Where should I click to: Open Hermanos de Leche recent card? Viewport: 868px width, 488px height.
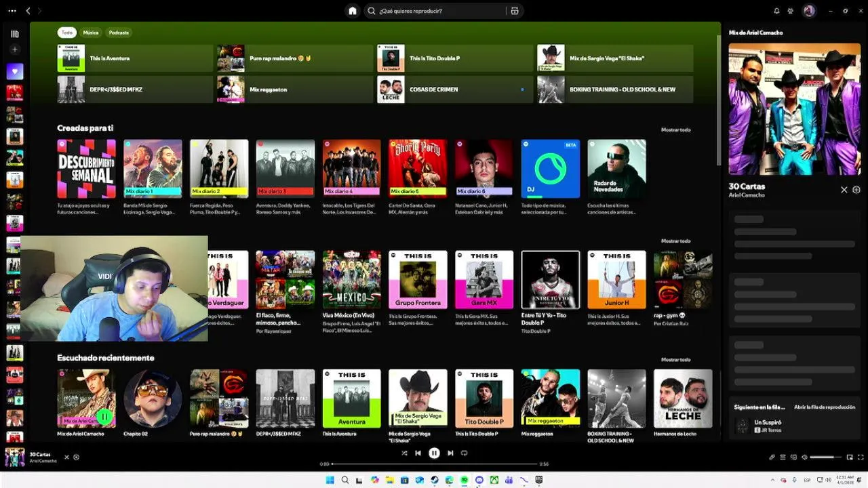683,403
